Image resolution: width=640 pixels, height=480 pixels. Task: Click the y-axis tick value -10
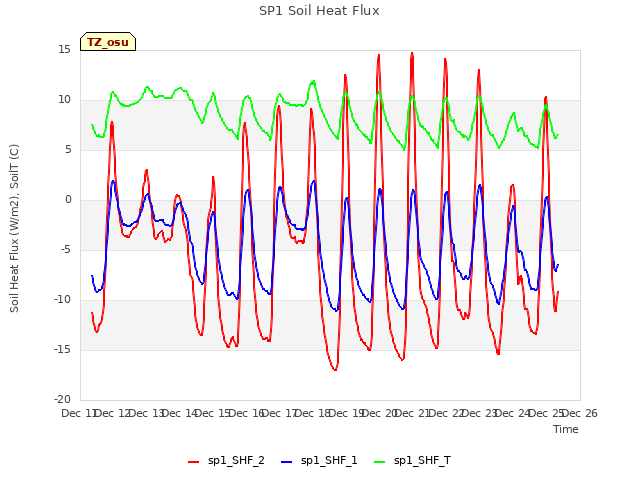tap(62, 300)
